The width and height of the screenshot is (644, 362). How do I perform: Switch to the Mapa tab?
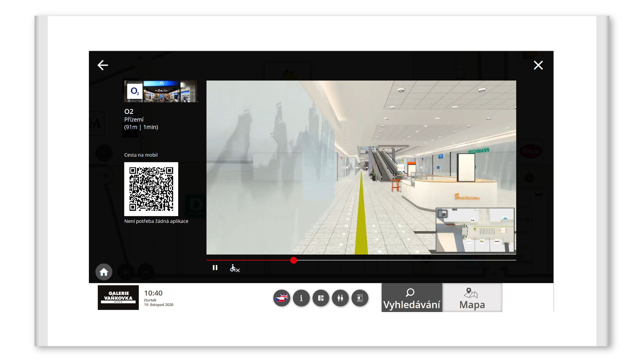pos(472,298)
